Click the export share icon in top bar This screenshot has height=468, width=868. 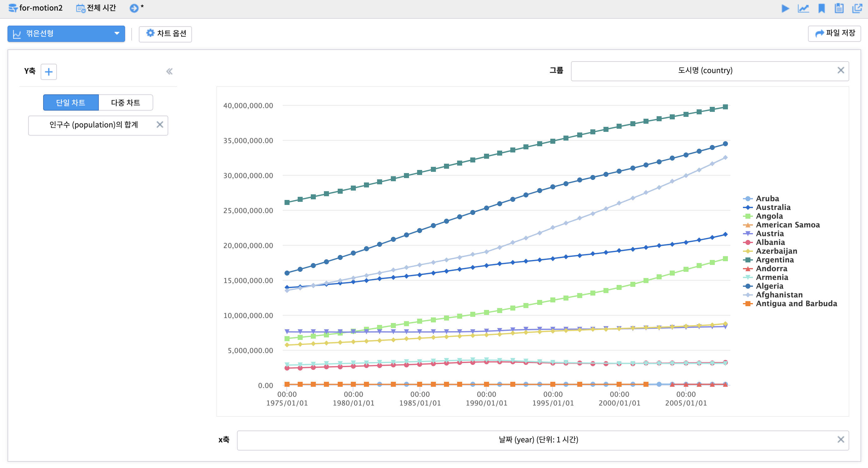(857, 8)
